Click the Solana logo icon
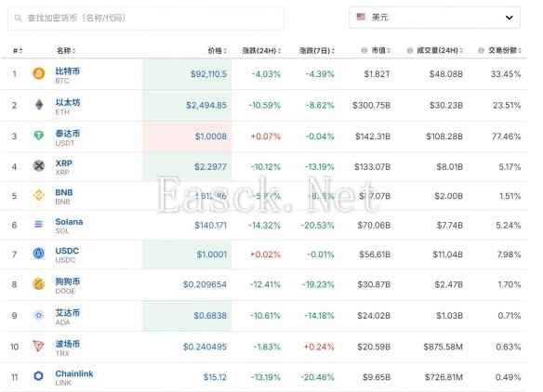 [38, 225]
